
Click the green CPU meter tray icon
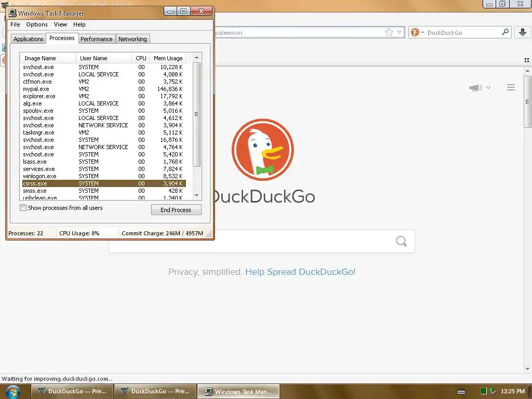pos(484,391)
